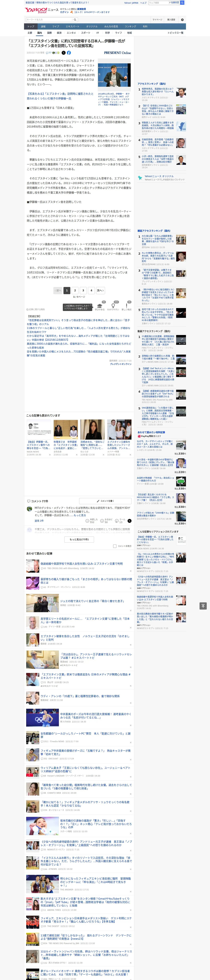Open Yahoo!ニュース オリジナル banner

click(161, 178)
